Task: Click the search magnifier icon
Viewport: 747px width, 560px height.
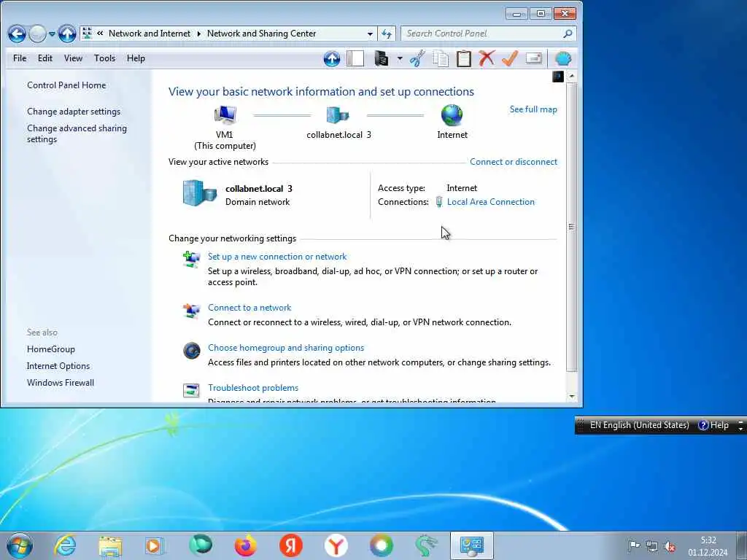Action: [x=568, y=34]
